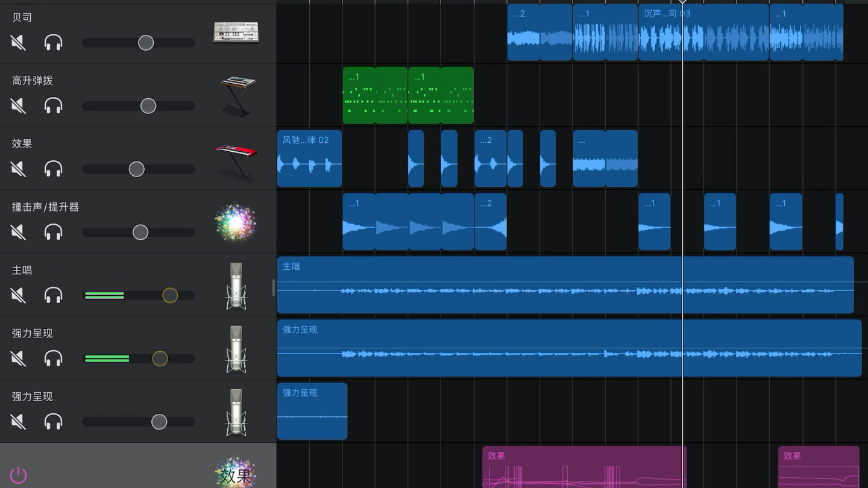Image resolution: width=868 pixels, height=488 pixels.
Task: Select the long 强力呈现 audio region
Action: coord(569,348)
